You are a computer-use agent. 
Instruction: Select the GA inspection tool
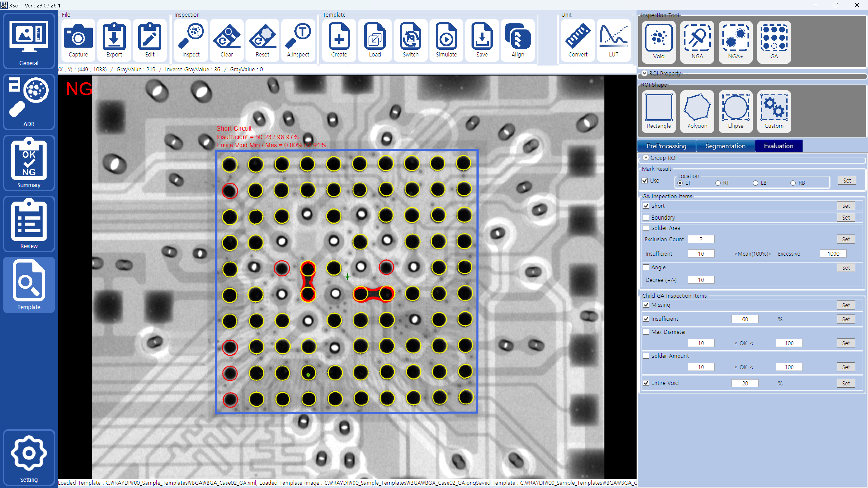pos(774,41)
